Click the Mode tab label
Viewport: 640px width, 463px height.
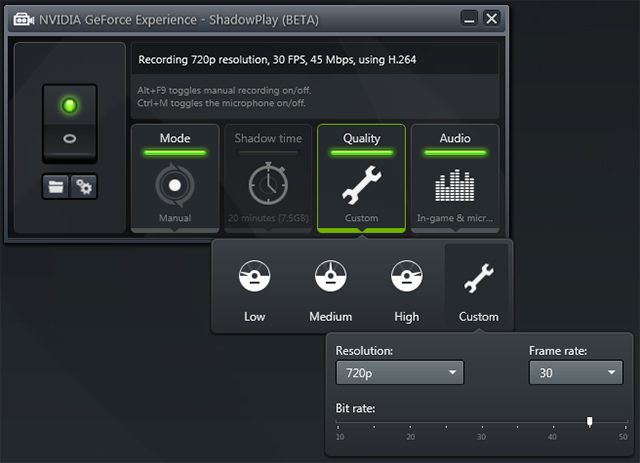[174, 138]
